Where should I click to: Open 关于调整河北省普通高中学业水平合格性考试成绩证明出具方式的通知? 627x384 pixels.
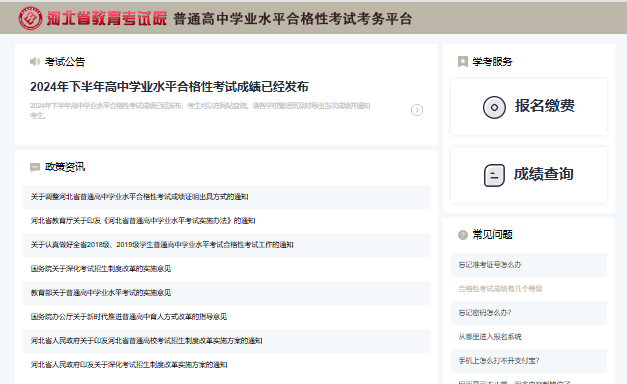[226, 197]
